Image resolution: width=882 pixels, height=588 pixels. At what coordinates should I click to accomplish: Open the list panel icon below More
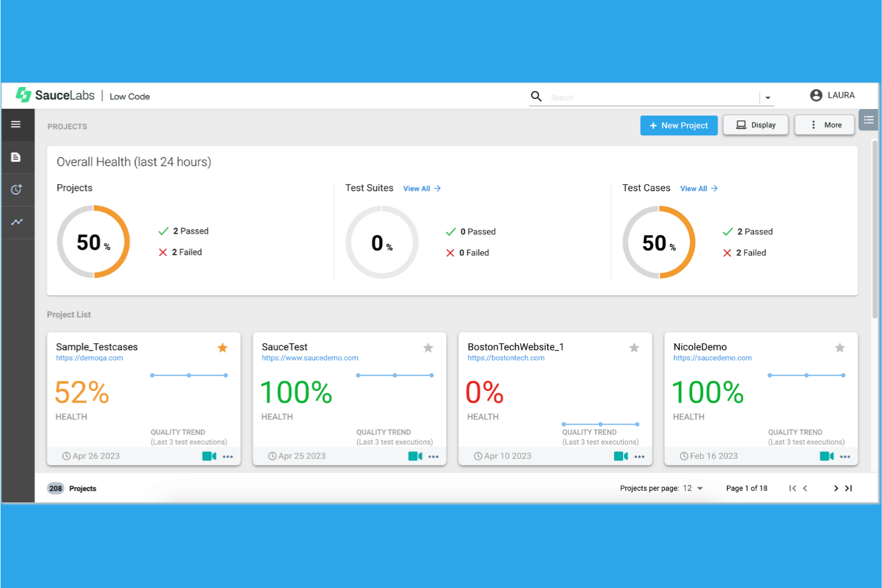pyautogui.click(x=868, y=120)
